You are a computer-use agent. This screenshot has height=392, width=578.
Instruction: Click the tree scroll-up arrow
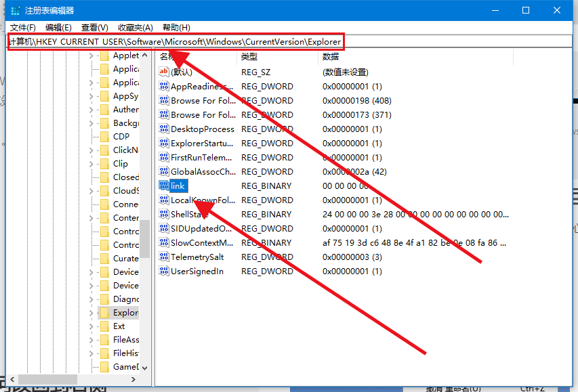tap(145, 56)
